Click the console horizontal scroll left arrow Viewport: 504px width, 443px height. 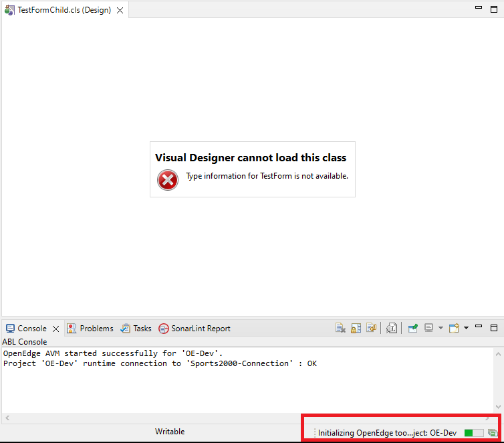(7, 418)
